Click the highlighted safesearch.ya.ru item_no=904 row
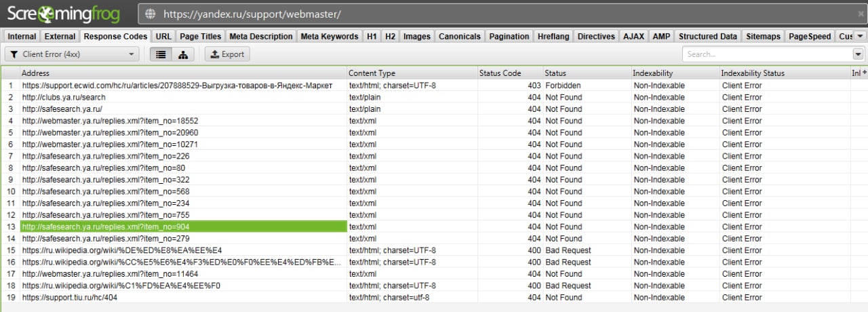 pos(183,227)
